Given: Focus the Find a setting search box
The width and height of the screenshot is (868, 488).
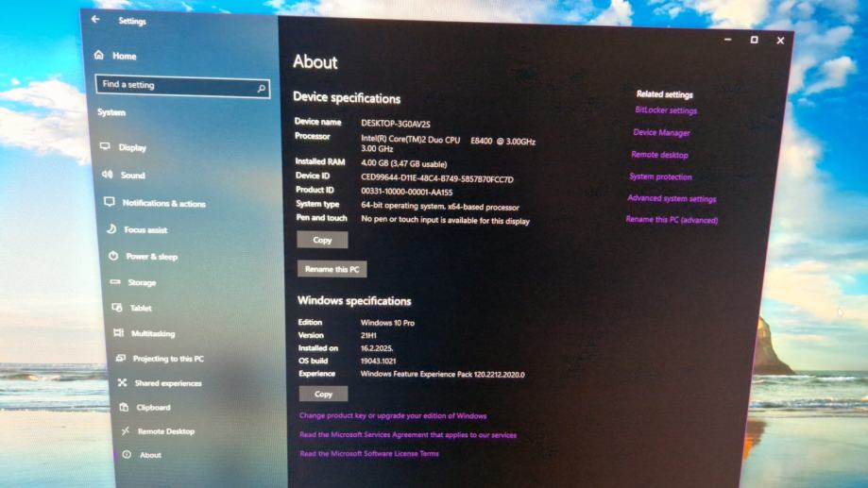Looking at the screenshot, I should pyautogui.click(x=182, y=86).
